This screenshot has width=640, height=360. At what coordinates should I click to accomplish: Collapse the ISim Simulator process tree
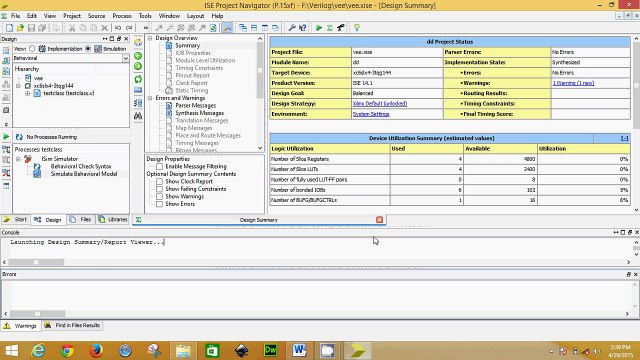tap(18, 159)
